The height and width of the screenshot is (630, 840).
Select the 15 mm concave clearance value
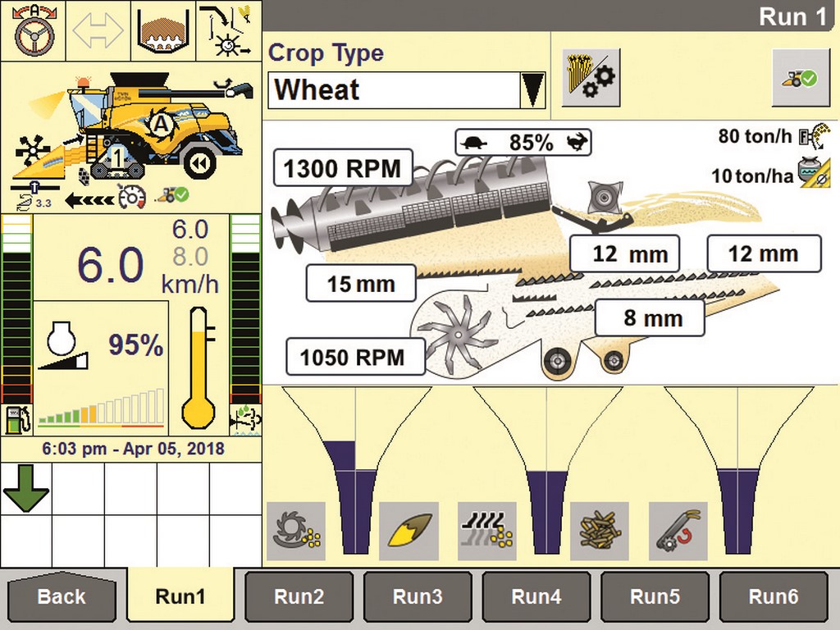click(361, 283)
